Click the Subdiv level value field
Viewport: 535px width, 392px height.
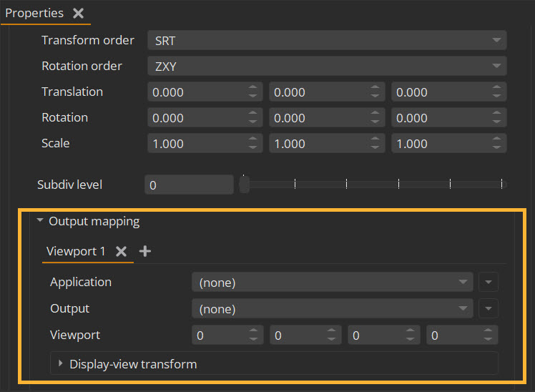[189, 185]
